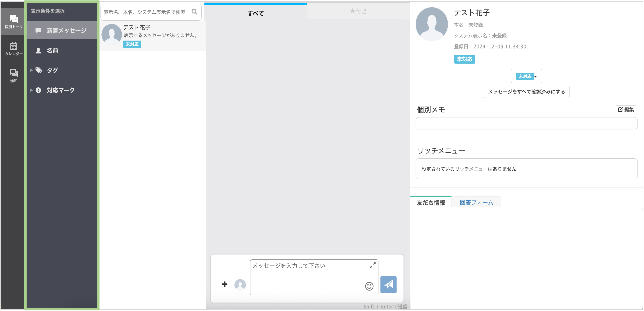
Task: Click the システム表示名：未登録 text
Action: click(480, 36)
